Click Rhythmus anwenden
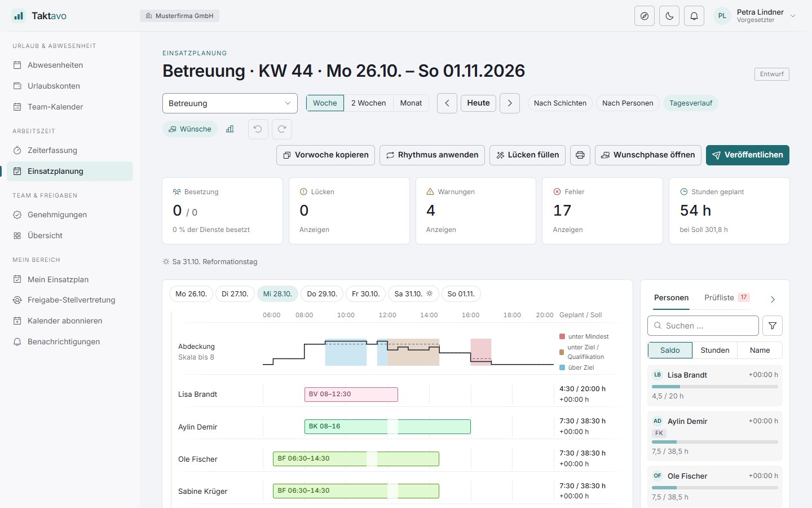The image size is (812, 508). click(432, 155)
